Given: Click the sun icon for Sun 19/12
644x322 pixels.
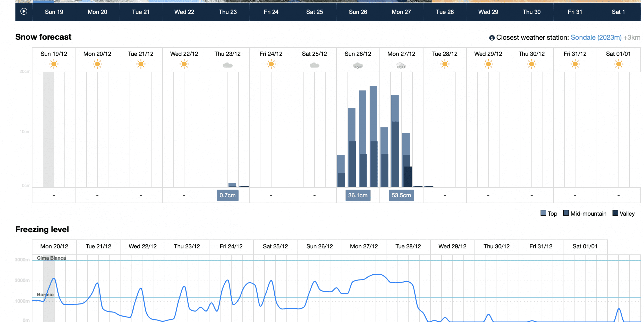Looking at the screenshot, I should (x=54, y=64).
